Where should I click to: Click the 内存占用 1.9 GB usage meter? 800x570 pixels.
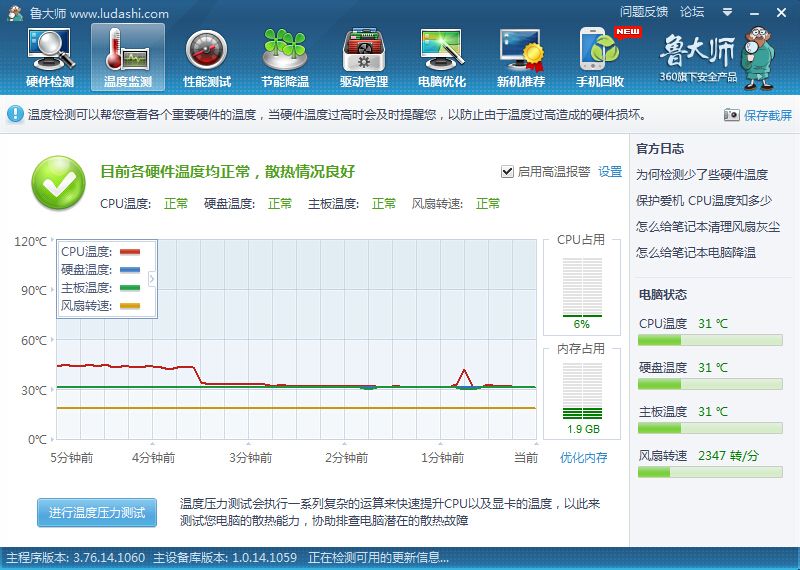(582, 393)
